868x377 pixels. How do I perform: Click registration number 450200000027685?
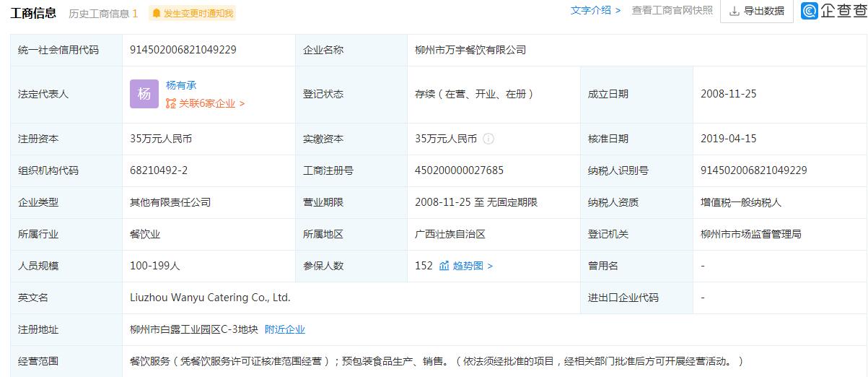460,170
